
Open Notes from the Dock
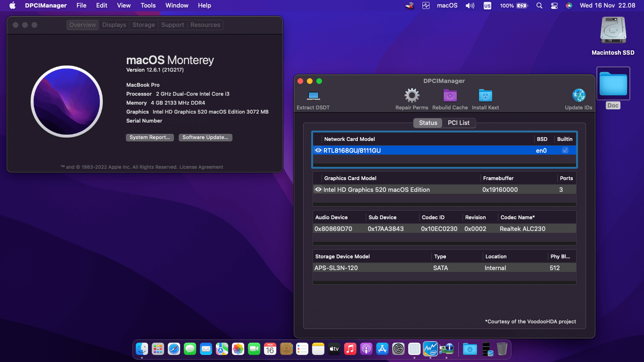coord(318,349)
